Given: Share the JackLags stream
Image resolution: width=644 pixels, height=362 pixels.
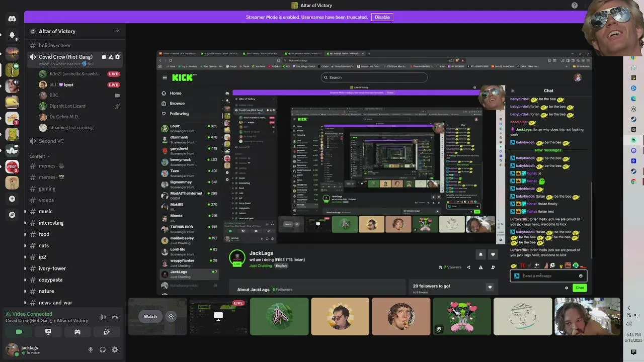Looking at the screenshot, I should (x=468, y=267).
